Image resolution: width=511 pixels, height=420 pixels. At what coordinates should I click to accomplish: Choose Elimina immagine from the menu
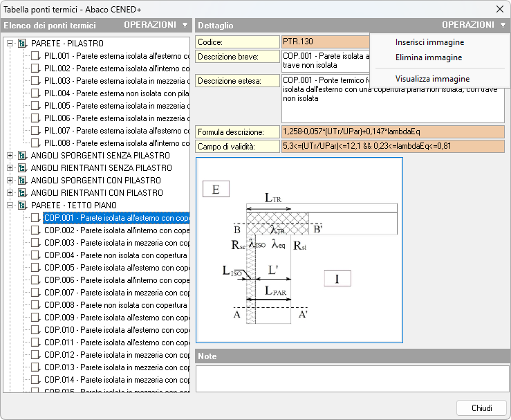(x=429, y=58)
